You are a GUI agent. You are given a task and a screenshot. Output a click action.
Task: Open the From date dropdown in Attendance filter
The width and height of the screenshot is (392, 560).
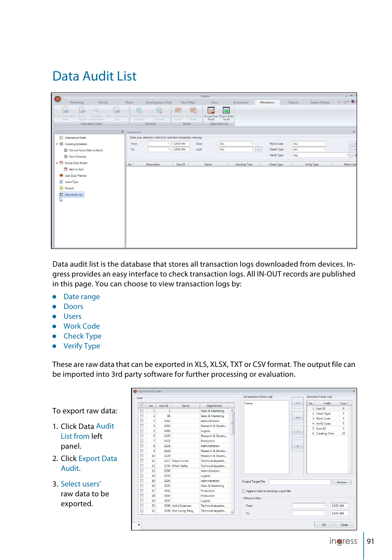[168, 144]
